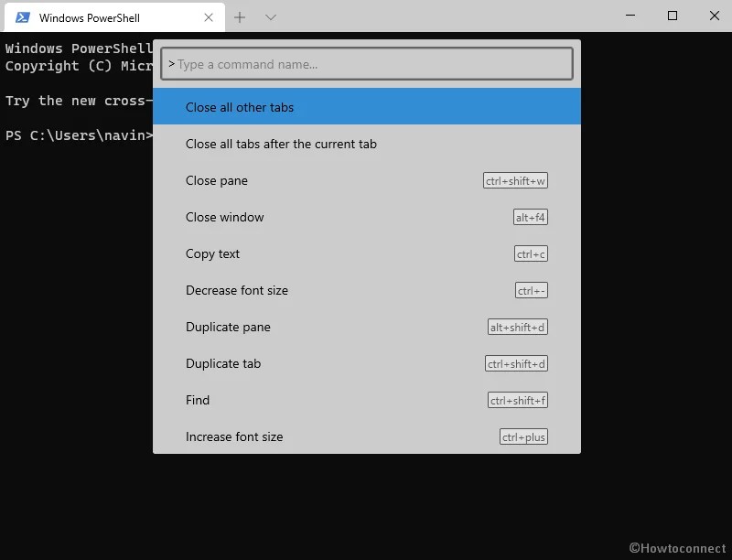
Task: Open the Howtoconnect watermark link
Action: pyautogui.click(x=681, y=546)
